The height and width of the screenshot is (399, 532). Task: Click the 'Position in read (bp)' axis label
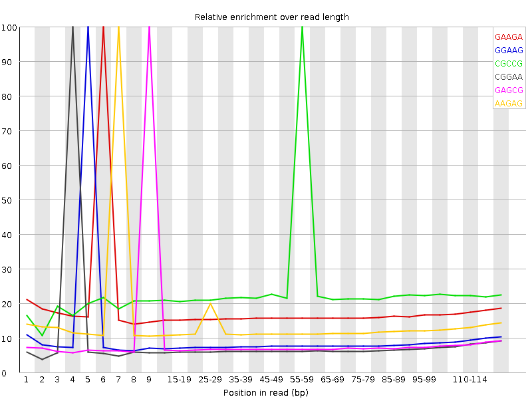(x=265, y=392)
